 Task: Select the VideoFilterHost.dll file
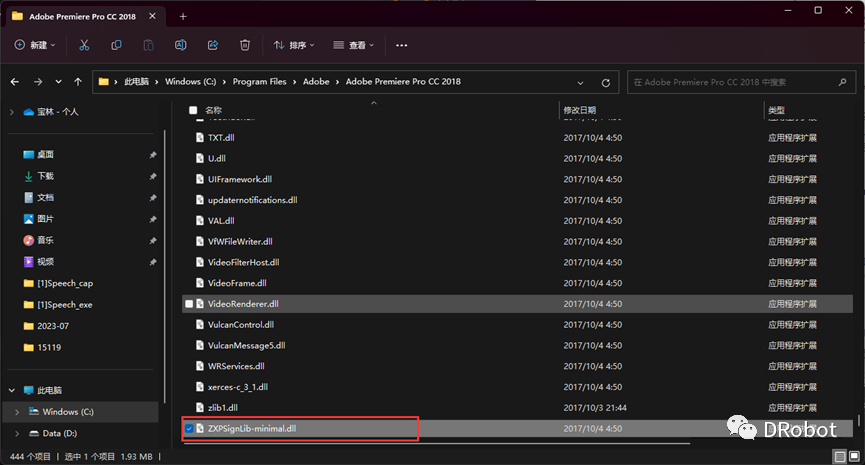243,263
